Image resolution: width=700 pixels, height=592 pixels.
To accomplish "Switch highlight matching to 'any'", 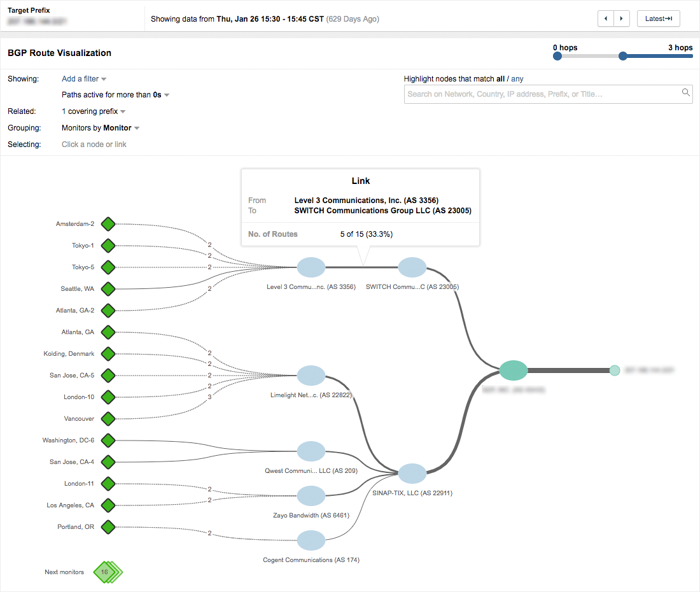I will coord(518,79).
